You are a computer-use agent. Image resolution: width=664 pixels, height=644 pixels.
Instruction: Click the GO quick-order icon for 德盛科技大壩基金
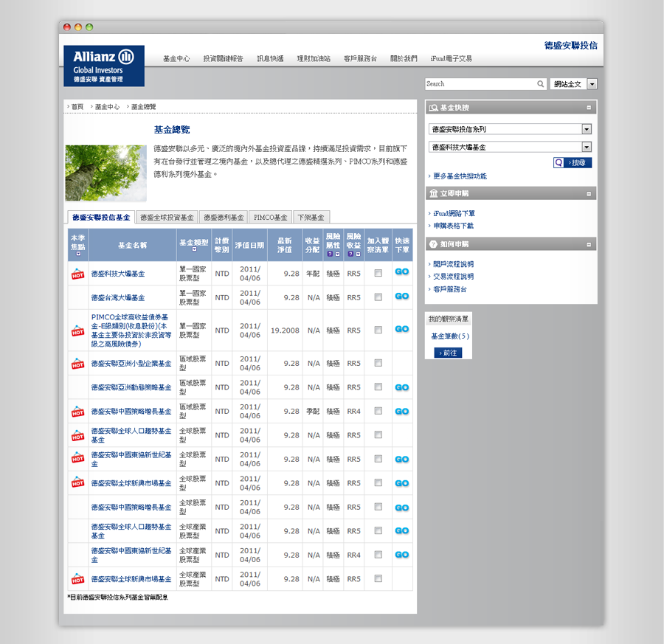(x=402, y=271)
